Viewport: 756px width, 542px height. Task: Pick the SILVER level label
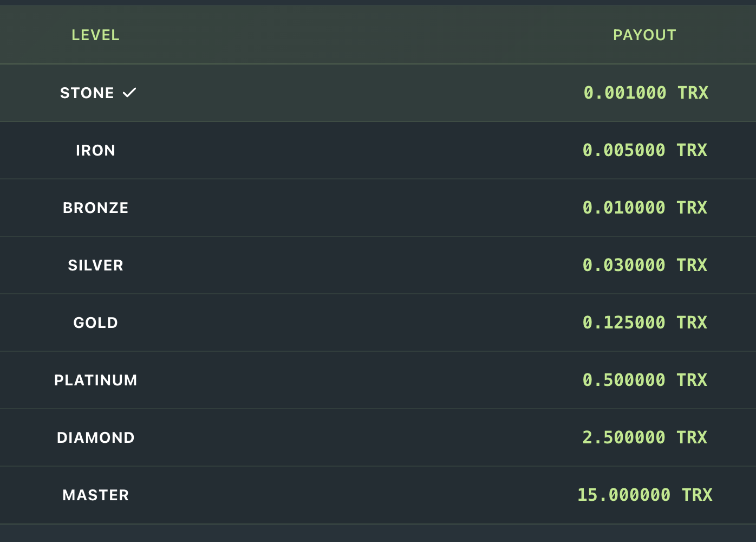tap(96, 266)
